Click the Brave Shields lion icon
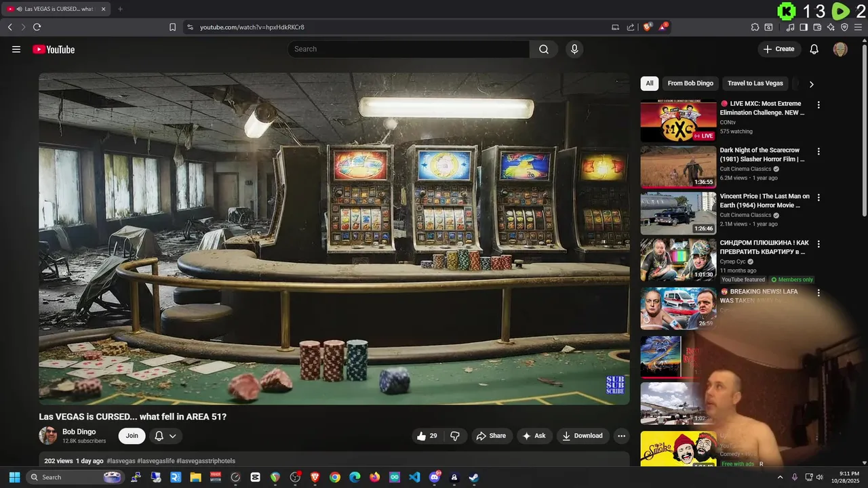The width and height of the screenshot is (868, 488). pos(648,27)
